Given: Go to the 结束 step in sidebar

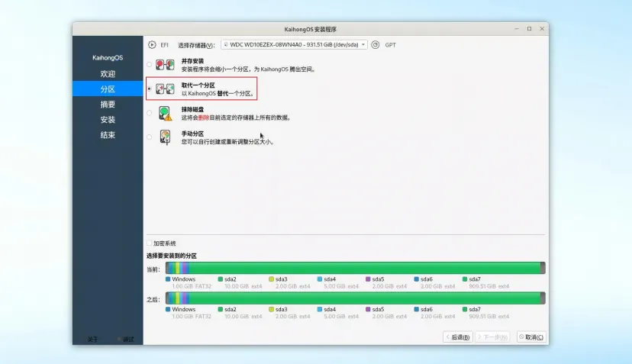Looking at the screenshot, I should [108, 135].
